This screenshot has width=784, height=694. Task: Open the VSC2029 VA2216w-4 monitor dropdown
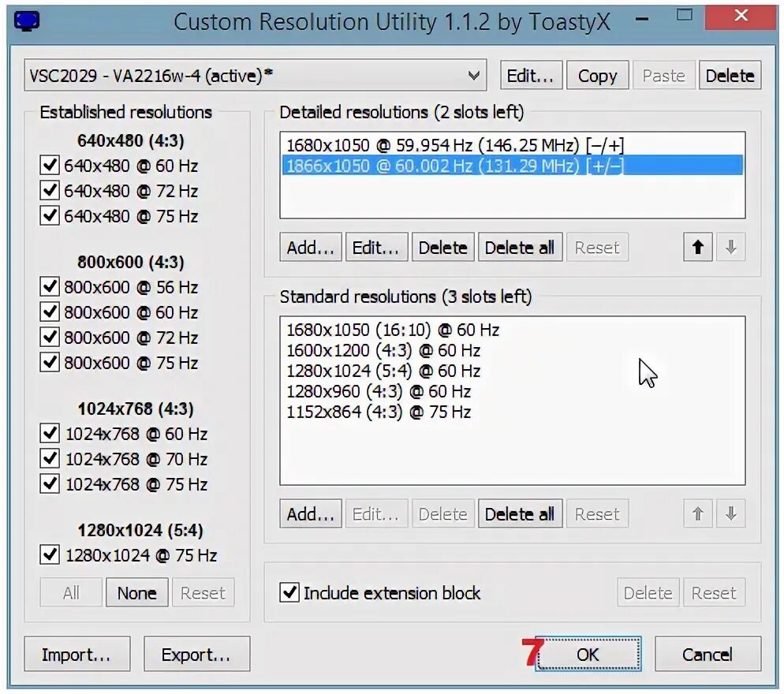tap(256, 76)
